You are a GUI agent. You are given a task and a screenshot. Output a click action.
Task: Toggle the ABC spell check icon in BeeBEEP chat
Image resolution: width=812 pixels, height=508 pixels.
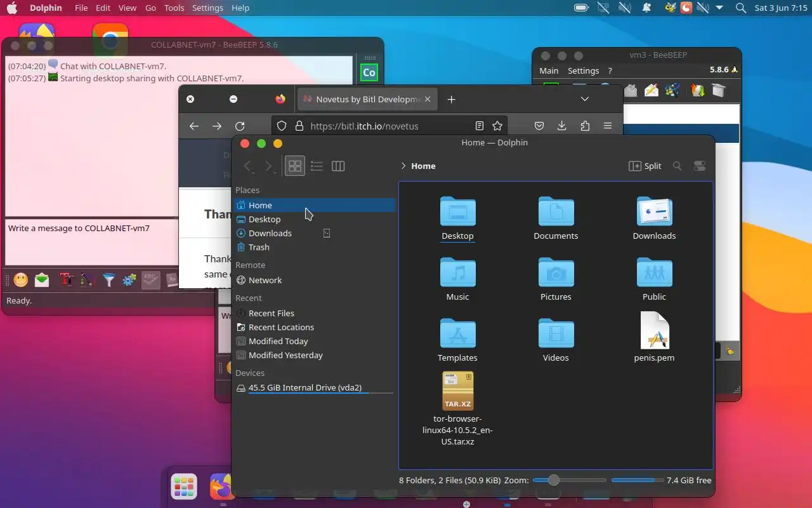[150, 279]
